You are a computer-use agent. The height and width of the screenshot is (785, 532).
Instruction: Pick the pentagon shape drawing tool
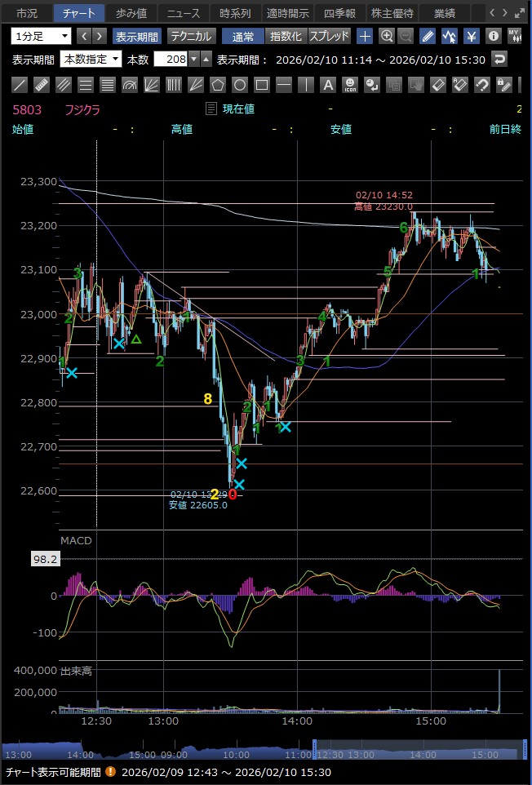pos(218,85)
